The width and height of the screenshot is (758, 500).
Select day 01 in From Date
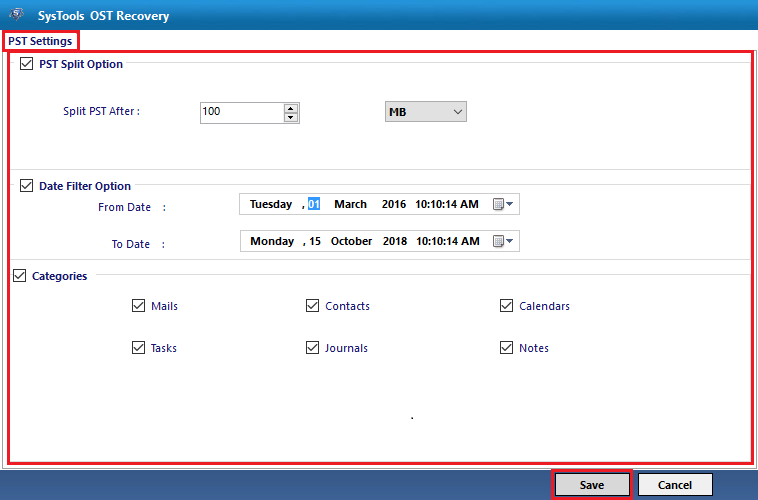tap(314, 204)
